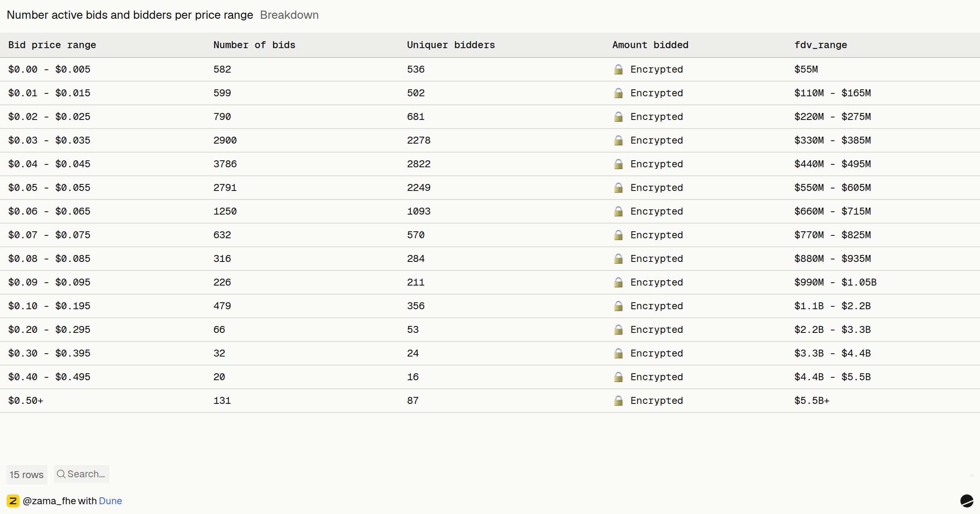Sort by fdv_range column header

pyautogui.click(x=821, y=45)
